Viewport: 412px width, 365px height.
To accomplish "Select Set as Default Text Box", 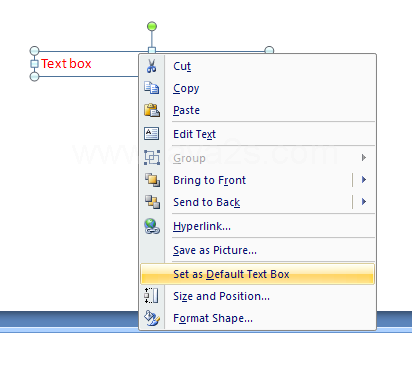I will point(257,274).
